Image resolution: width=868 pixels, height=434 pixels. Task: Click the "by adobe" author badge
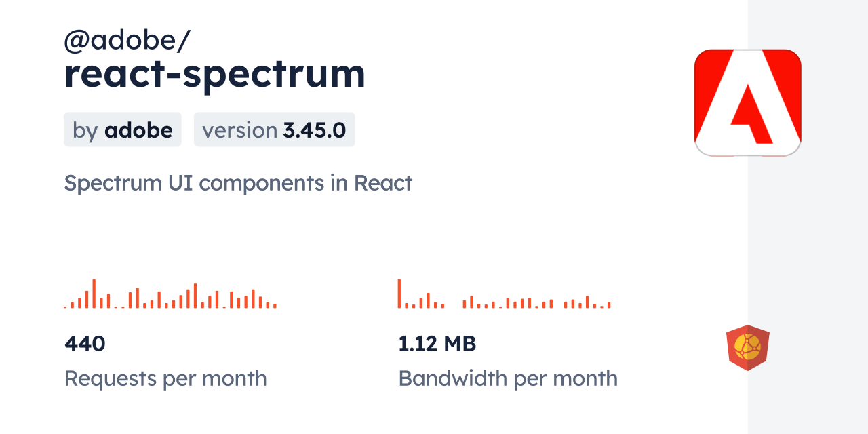[123, 130]
